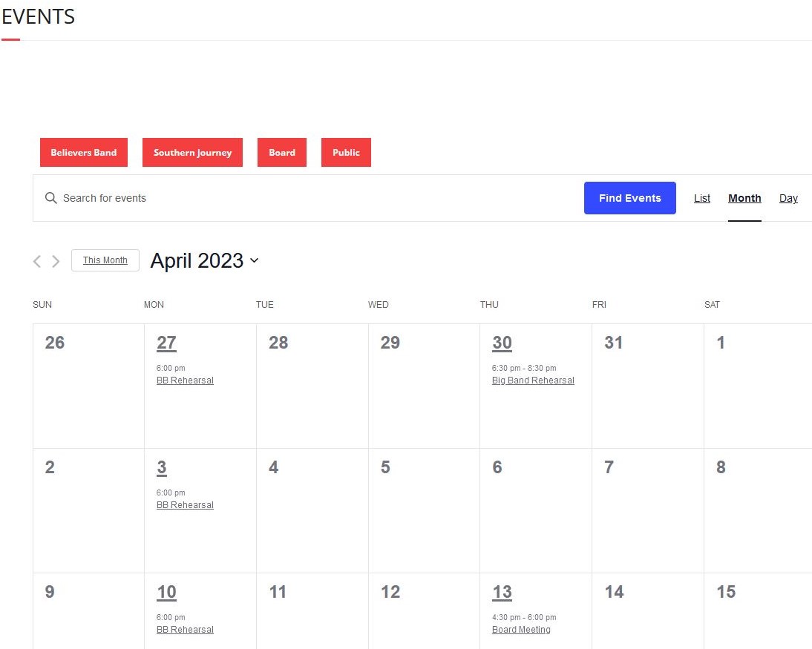Click the THU column header
Viewport: 812px width, 649px height.
489,305
